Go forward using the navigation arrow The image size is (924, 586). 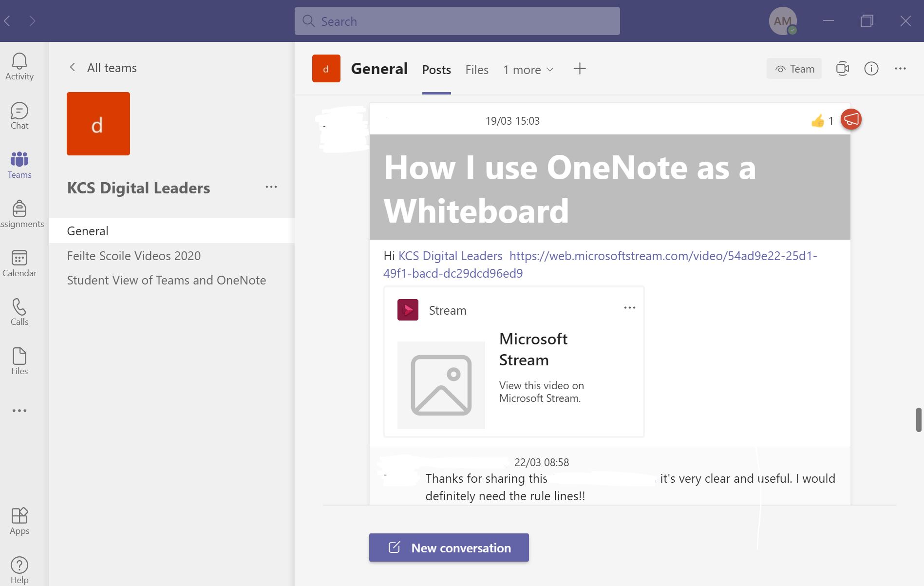click(x=32, y=21)
